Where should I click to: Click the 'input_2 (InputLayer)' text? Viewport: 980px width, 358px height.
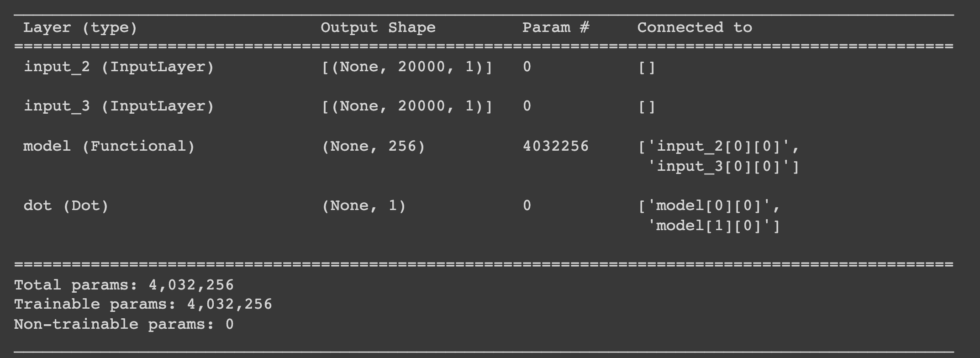119,67
